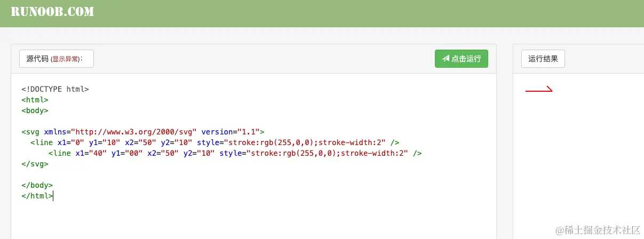Click the 运行结果 result button
This screenshot has width=644, height=239.
(543, 59)
